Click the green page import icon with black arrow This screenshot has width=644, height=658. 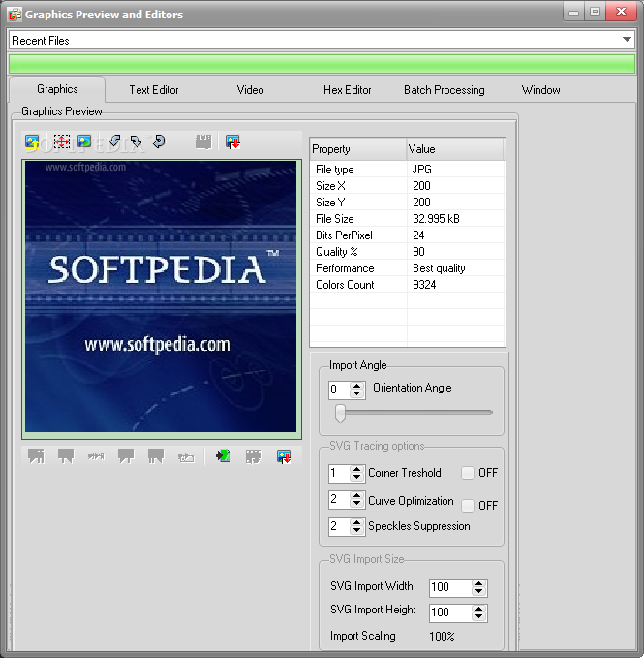pos(223,456)
